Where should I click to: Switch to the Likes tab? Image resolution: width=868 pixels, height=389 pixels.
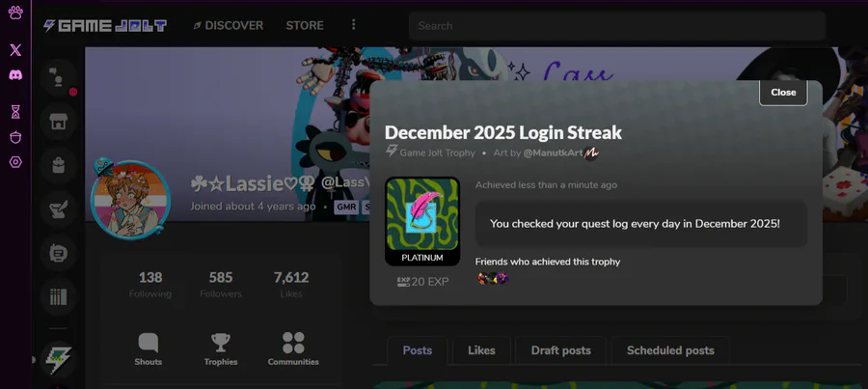pyautogui.click(x=481, y=350)
